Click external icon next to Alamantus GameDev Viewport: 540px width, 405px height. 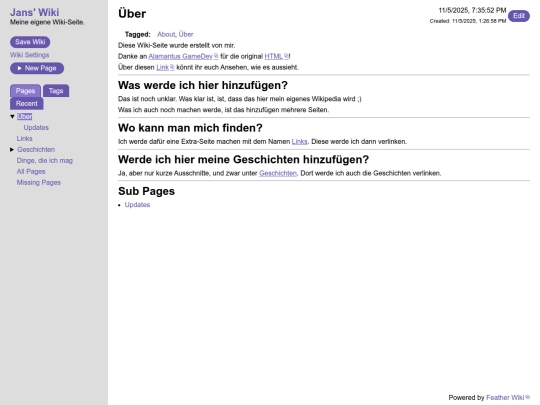(x=216, y=56)
